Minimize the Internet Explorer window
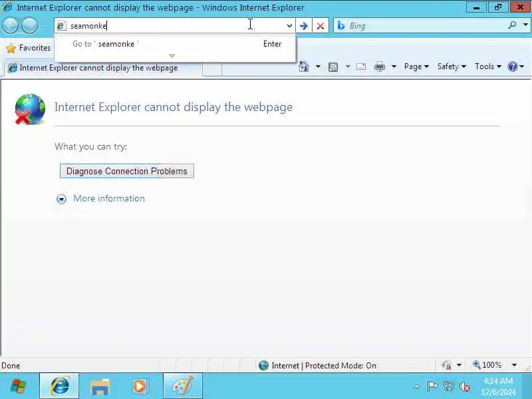The height and width of the screenshot is (399, 532). 476,7
